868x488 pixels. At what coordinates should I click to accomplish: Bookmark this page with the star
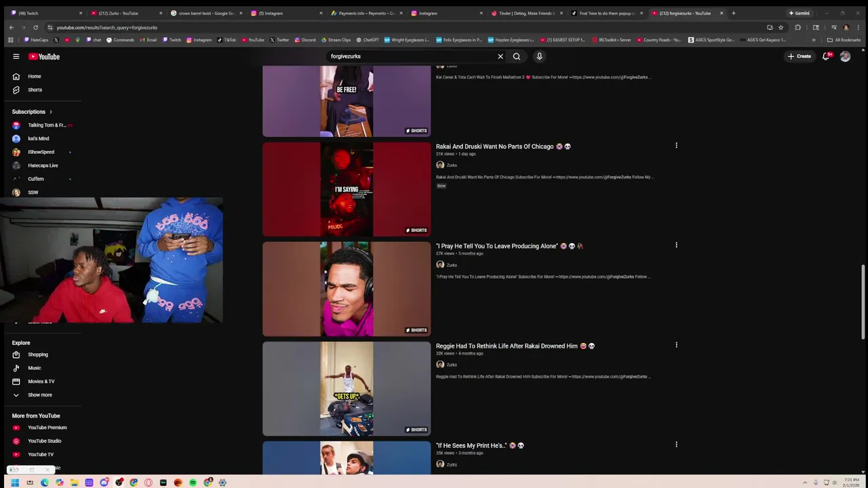click(x=781, y=28)
